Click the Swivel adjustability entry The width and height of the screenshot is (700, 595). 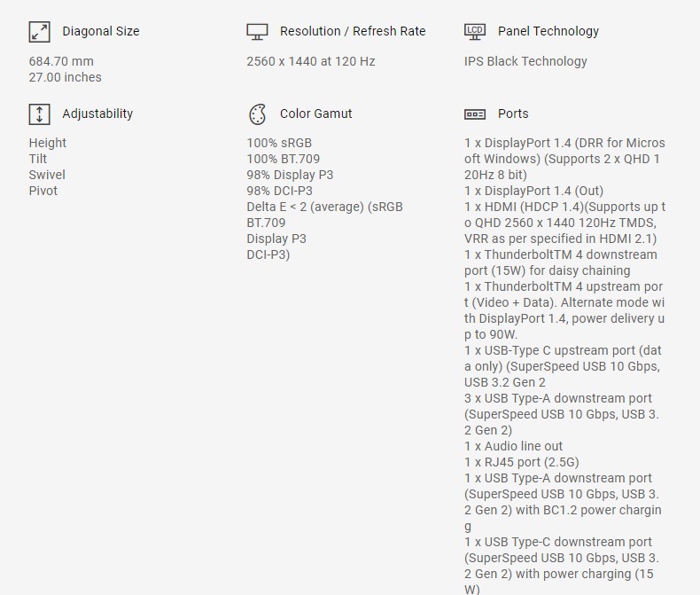[x=47, y=175]
